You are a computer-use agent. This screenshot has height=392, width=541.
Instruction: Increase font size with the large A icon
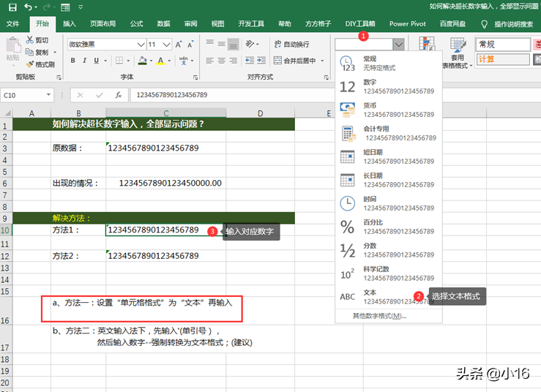click(179, 45)
